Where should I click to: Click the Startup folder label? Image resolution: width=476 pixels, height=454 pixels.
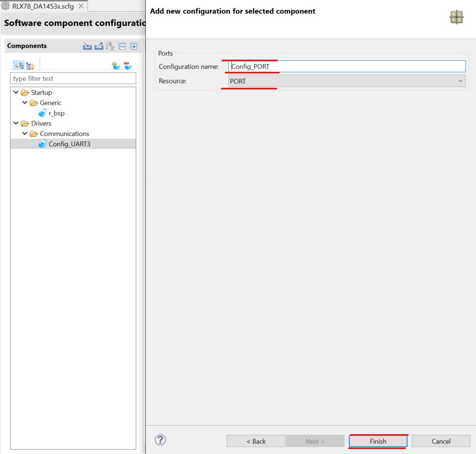(41, 92)
